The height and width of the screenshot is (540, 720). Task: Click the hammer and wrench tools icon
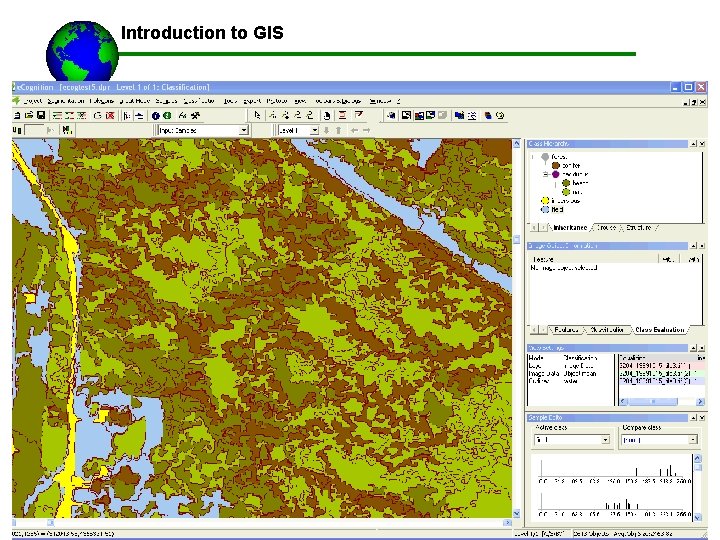click(x=196, y=116)
